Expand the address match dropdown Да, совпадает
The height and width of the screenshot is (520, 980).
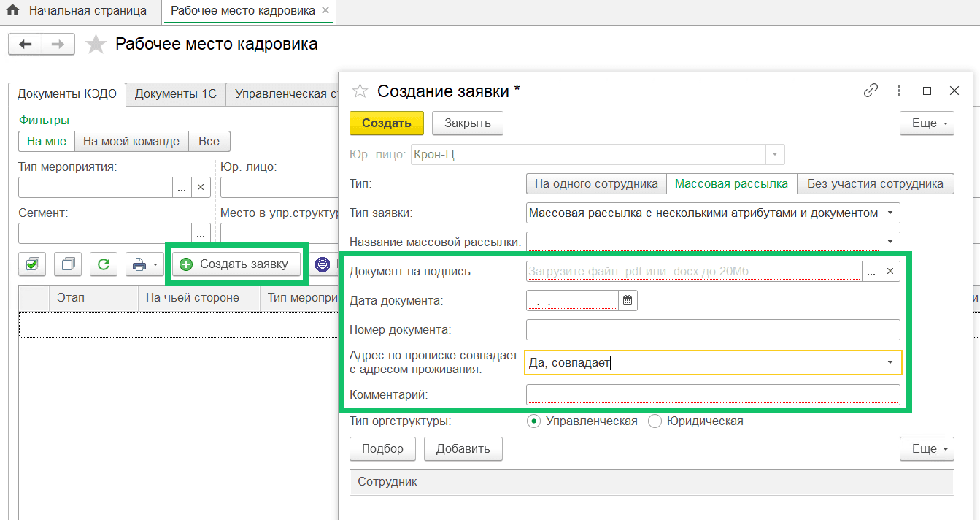(x=890, y=363)
